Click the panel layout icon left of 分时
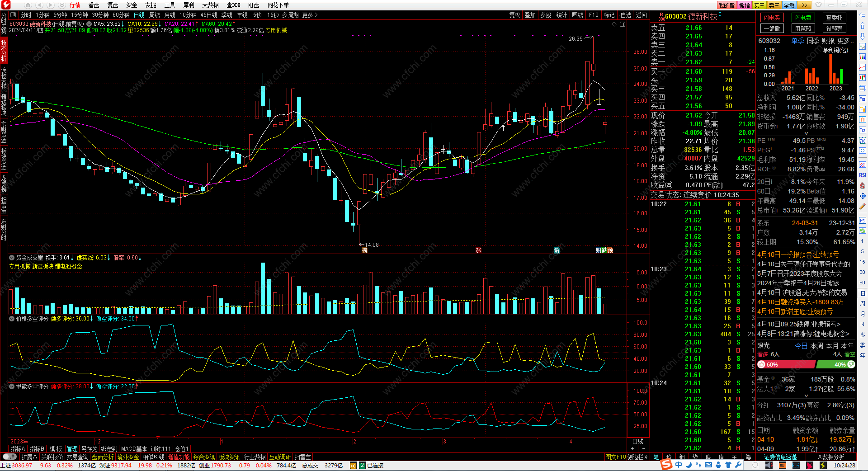The width and height of the screenshot is (868, 471). click(13, 15)
